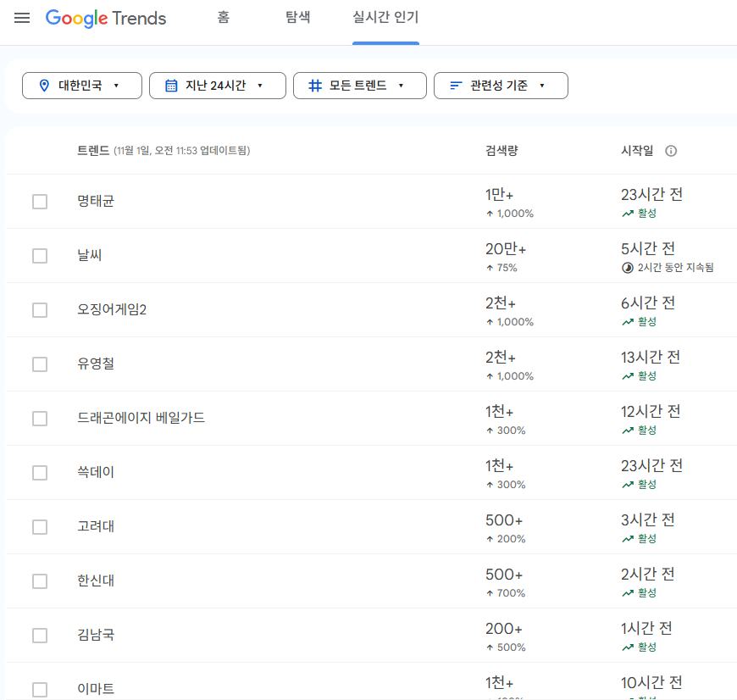
Task: Click the up arrow next to 700%
Action: [x=490, y=593]
